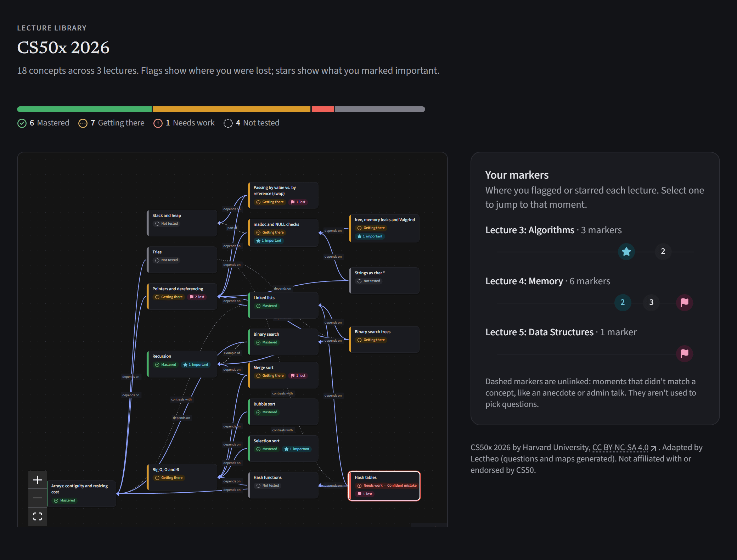Click the green mastered progress segment

pyautogui.click(x=84, y=109)
